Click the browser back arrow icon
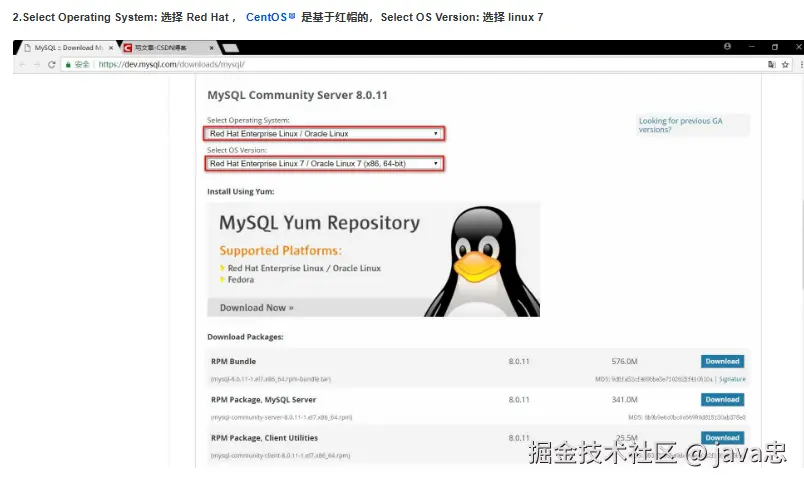Image resolution: width=804 pixels, height=484 pixels. 22,65
